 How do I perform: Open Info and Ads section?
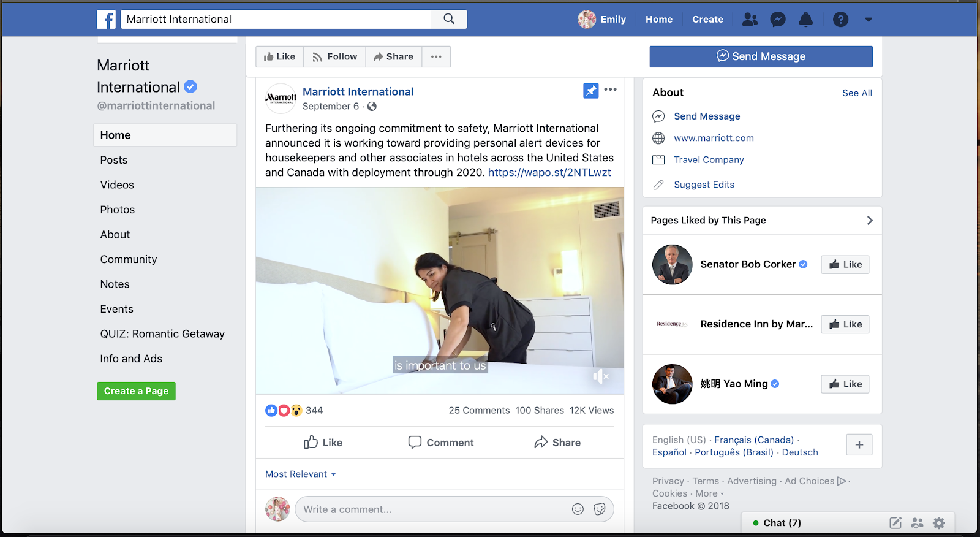131,359
